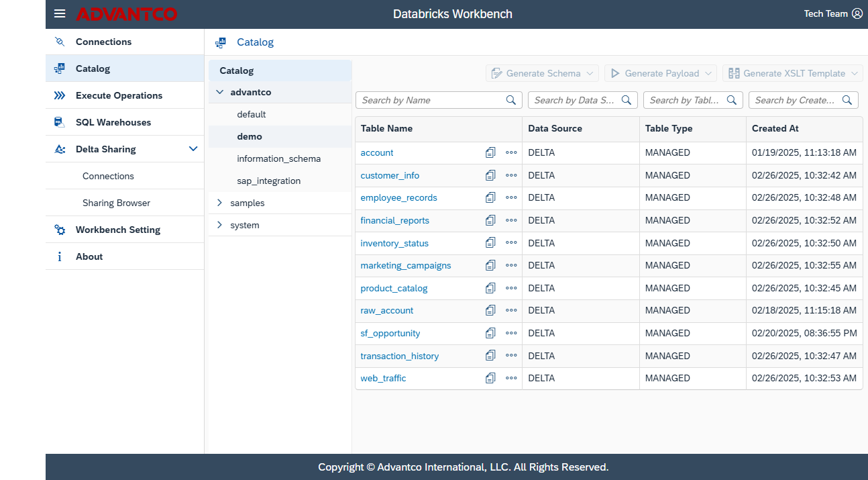
Task: Open the Generate Payload dropdown
Action: coord(661,73)
